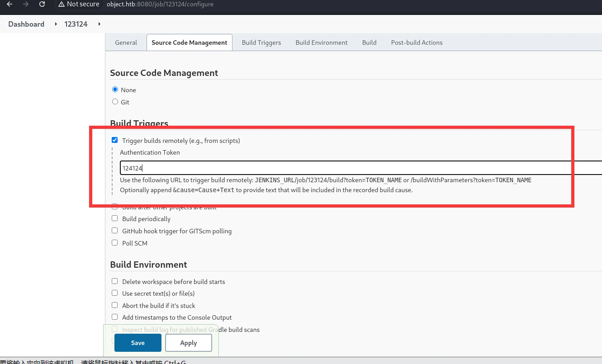
Task: Enable Add timestamps to the Console Output
Action: click(x=115, y=317)
